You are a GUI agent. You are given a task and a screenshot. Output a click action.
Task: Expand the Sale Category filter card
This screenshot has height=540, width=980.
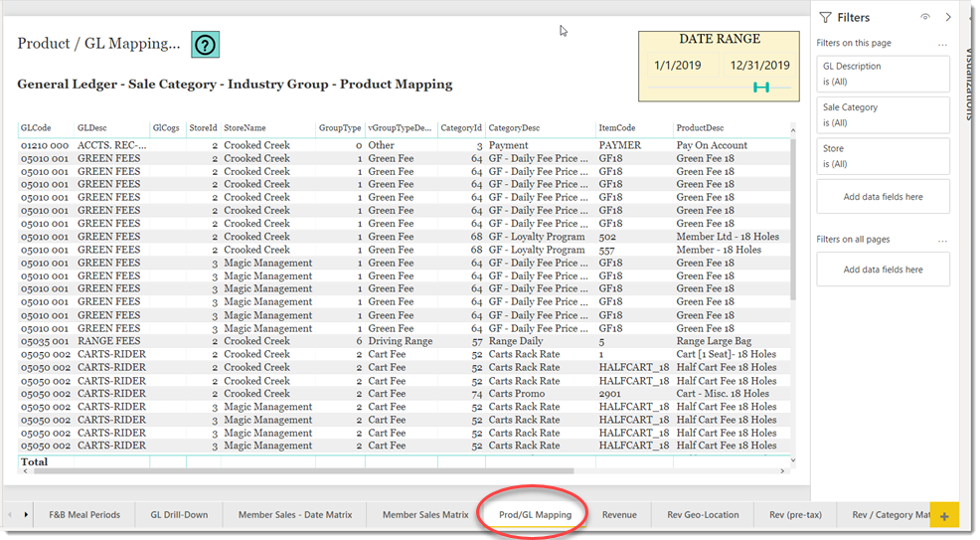[883, 114]
